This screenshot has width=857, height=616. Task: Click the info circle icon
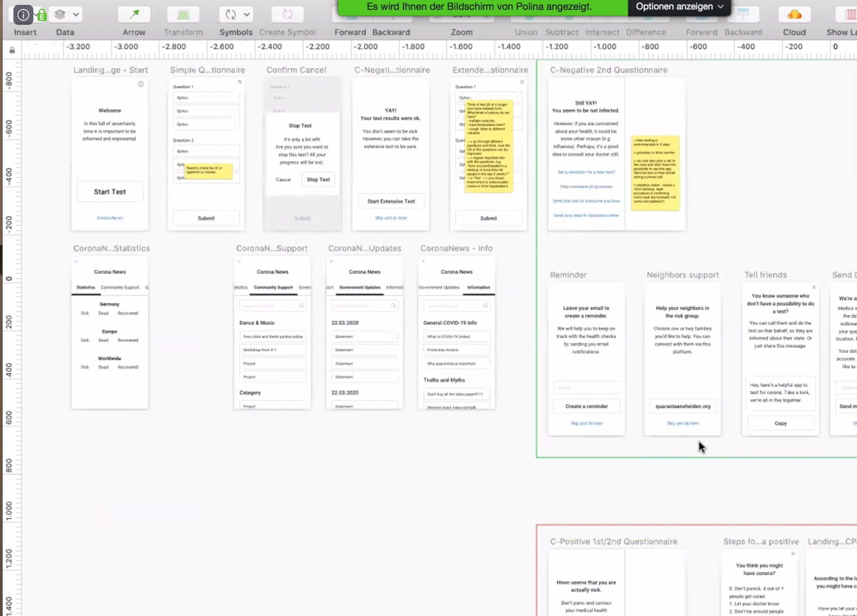click(23, 15)
